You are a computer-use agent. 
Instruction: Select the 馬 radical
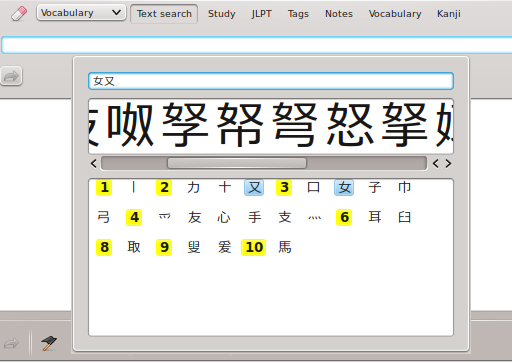pyautogui.click(x=284, y=247)
